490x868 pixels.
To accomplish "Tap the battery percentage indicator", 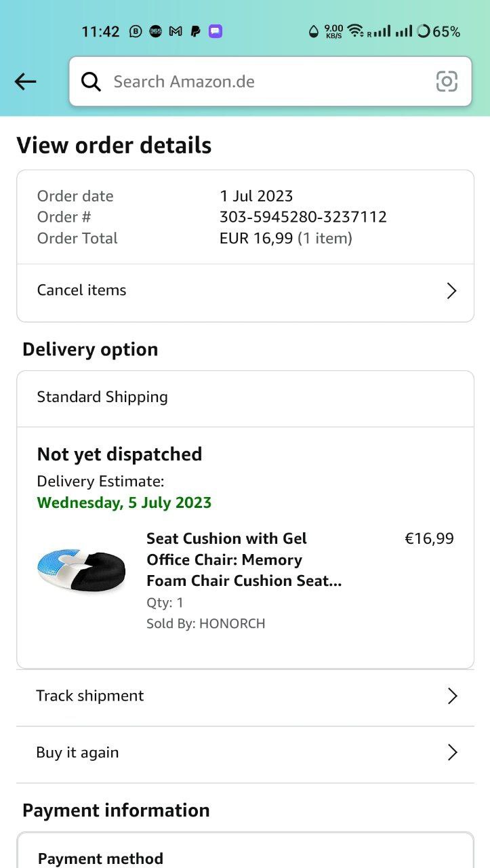I will pos(438,31).
